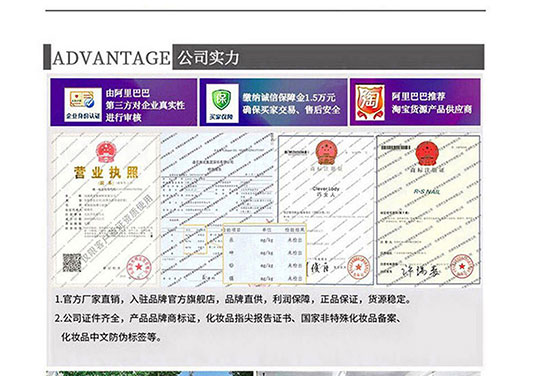Click the red emblem on R·S NAIL certificate

[427, 154]
